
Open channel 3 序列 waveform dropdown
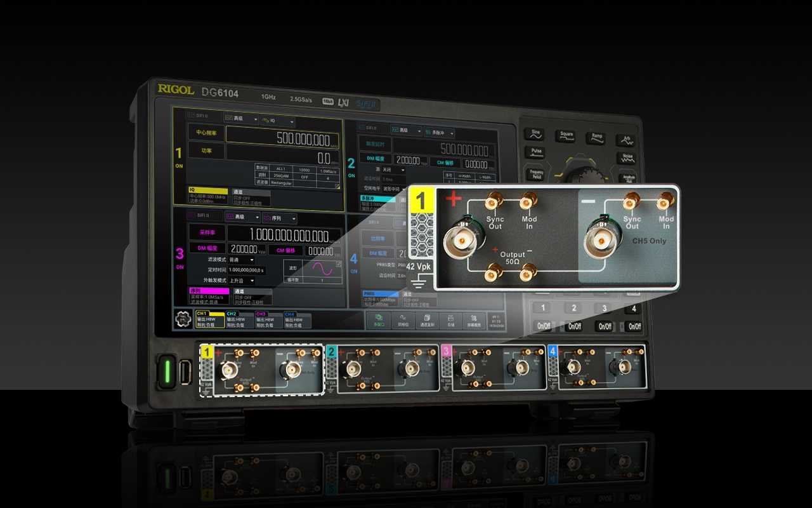277,217
